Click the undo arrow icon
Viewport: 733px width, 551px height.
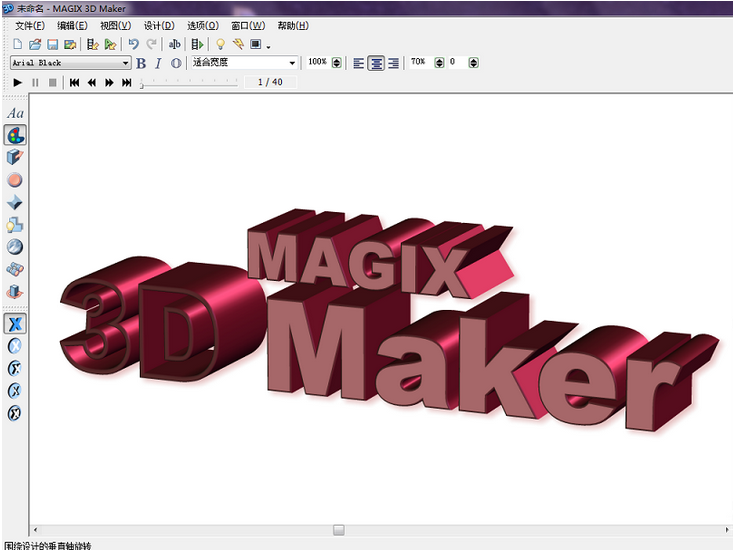pos(133,45)
